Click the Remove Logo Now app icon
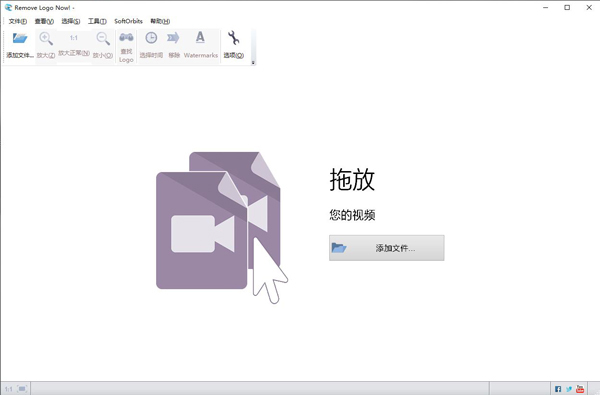 (x=8, y=8)
